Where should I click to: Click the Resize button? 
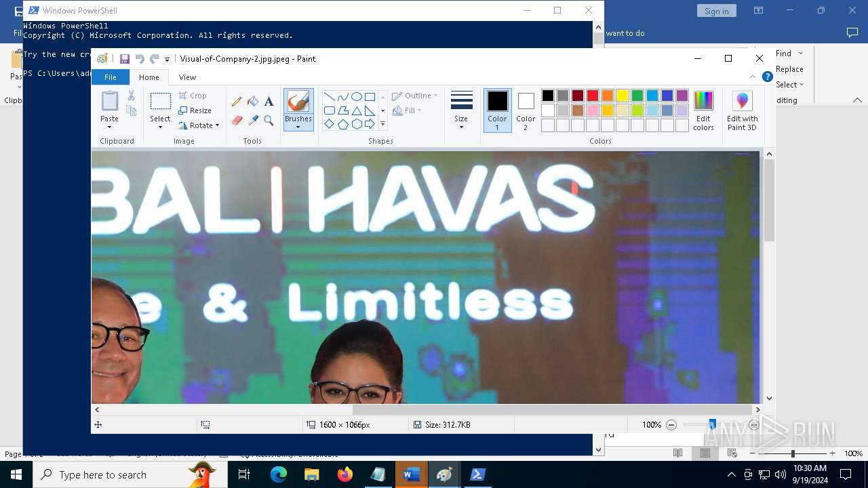195,110
